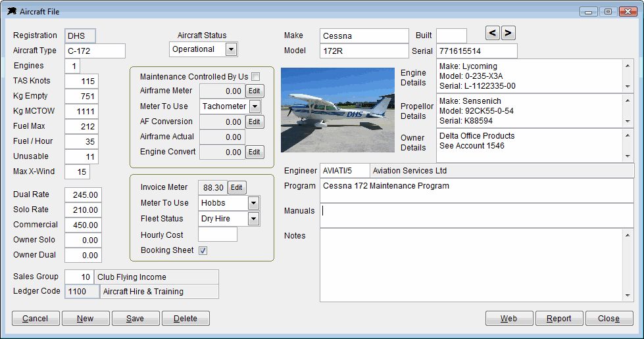644x339 pixels.
Task: Click the empty Hourly Cost field
Action: [218, 235]
